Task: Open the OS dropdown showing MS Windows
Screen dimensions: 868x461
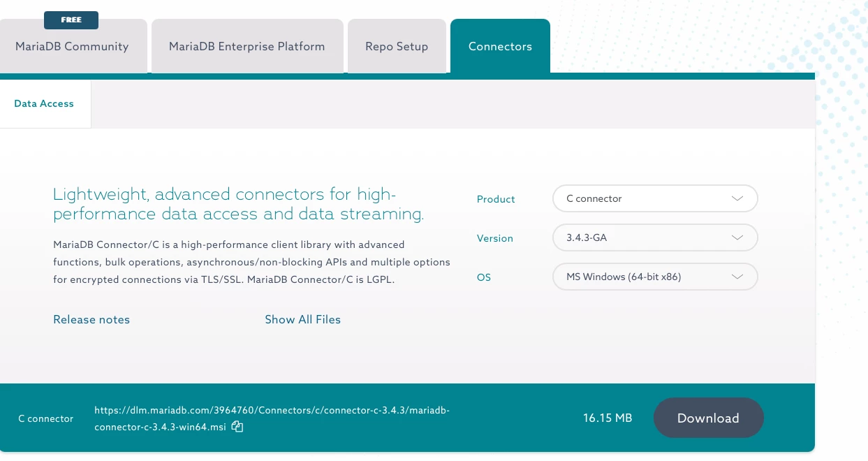Action: [x=655, y=277]
